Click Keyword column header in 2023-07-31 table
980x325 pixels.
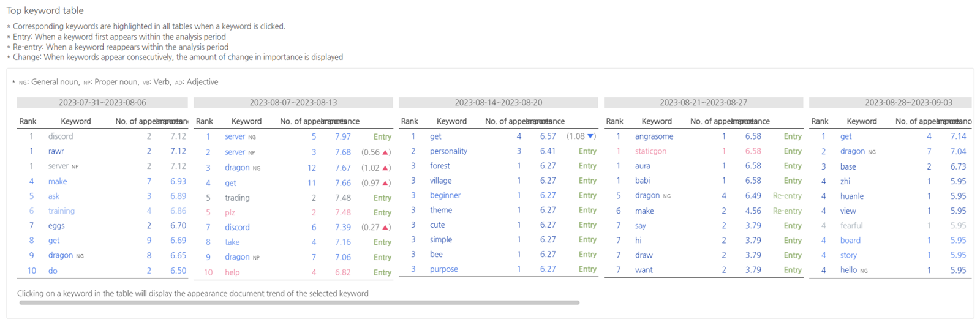click(76, 121)
